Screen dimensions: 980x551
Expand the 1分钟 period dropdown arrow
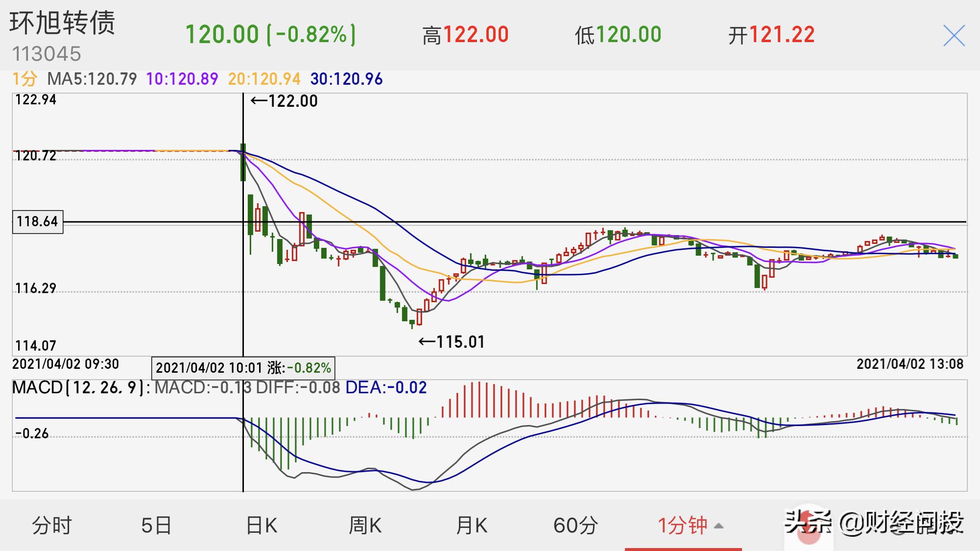[719, 526]
